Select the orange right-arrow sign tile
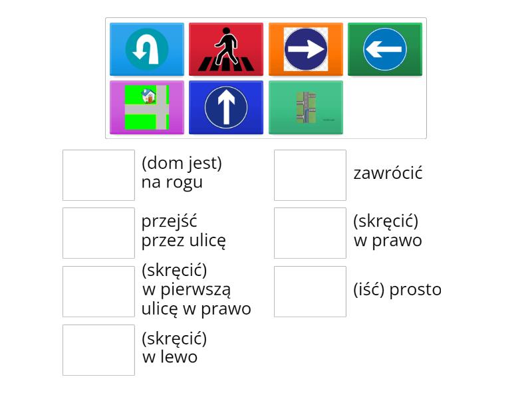Screen dimensions: 532x399 click(x=306, y=49)
